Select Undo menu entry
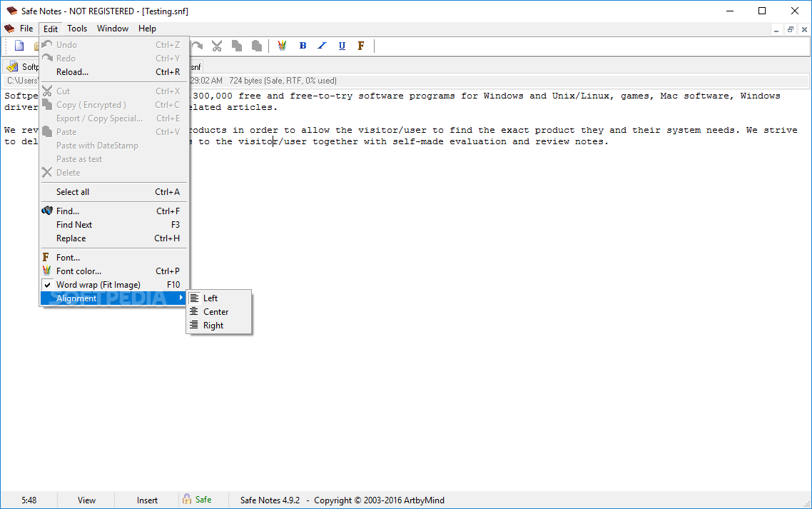Screen dimensions: 812x509 click(114, 44)
